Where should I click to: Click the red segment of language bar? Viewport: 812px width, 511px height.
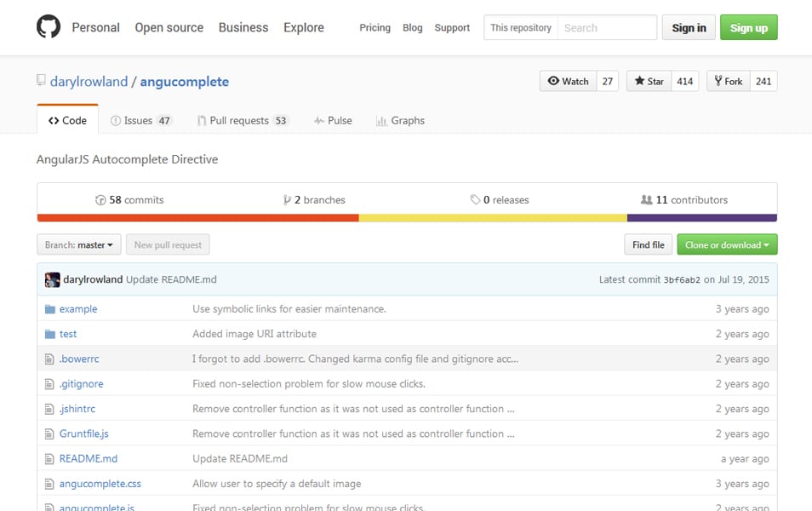[197, 218]
